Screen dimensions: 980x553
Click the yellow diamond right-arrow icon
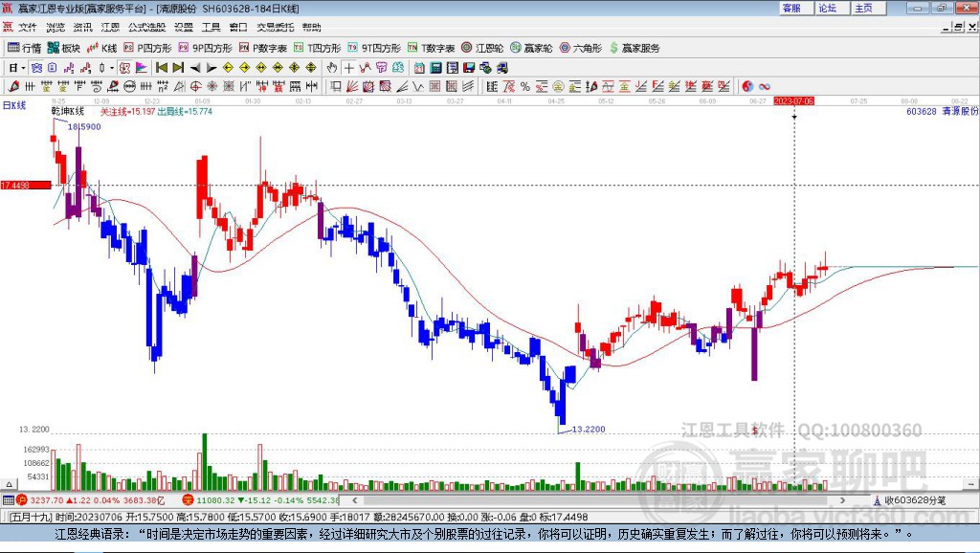click(244, 68)
